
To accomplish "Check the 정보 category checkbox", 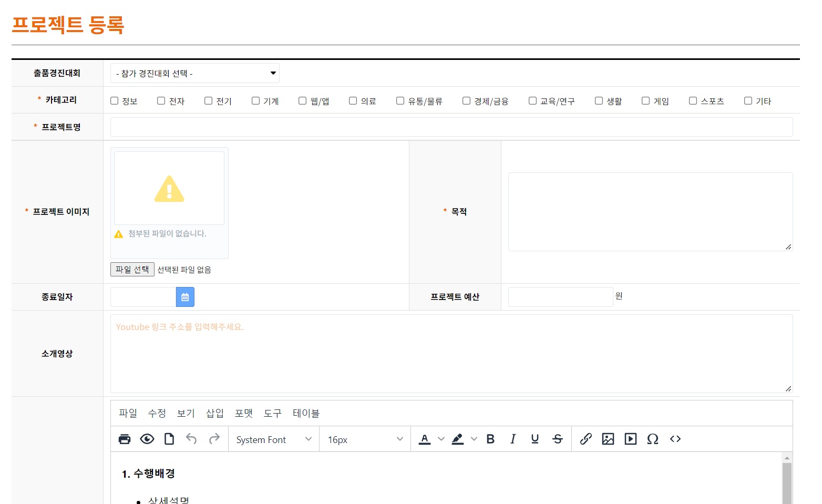I will pos(115,101).
